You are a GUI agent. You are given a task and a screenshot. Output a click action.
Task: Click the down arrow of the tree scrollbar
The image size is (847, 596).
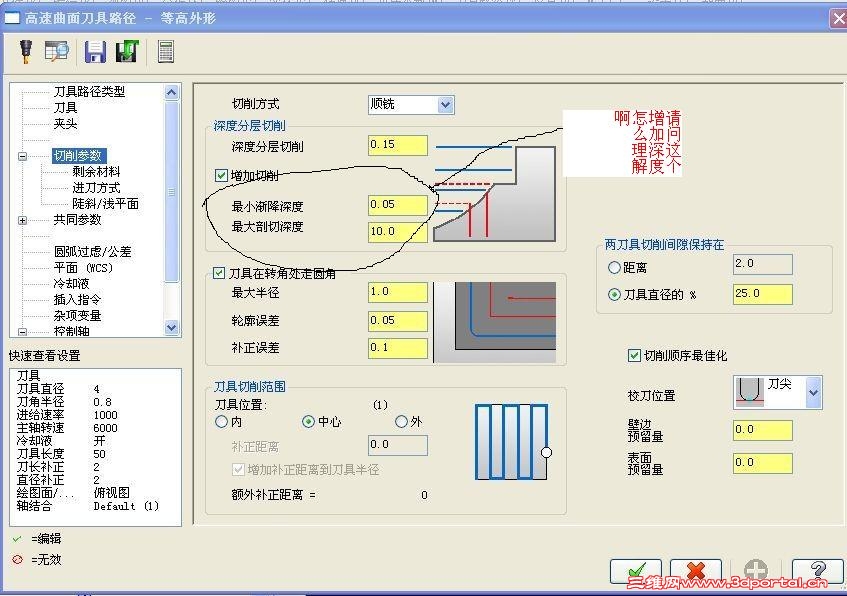(171, 328)
